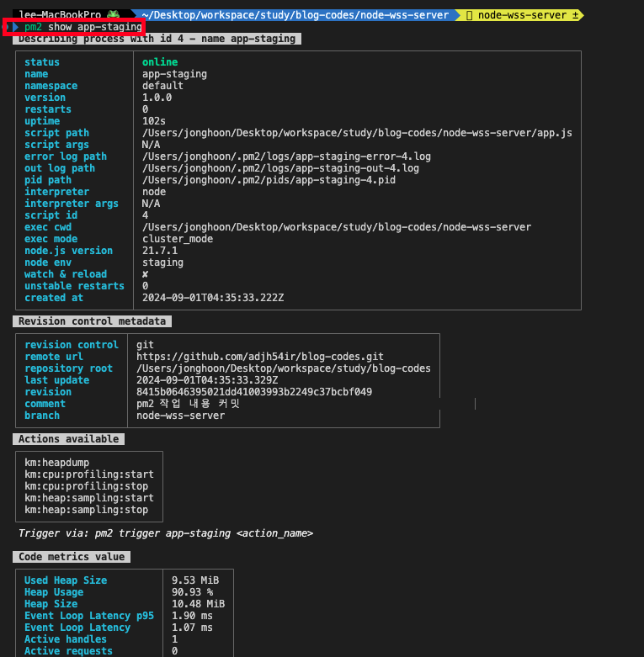Click the green 'online' status value
This screenshot has height=657, width=644.
click(x=160, y=62)
